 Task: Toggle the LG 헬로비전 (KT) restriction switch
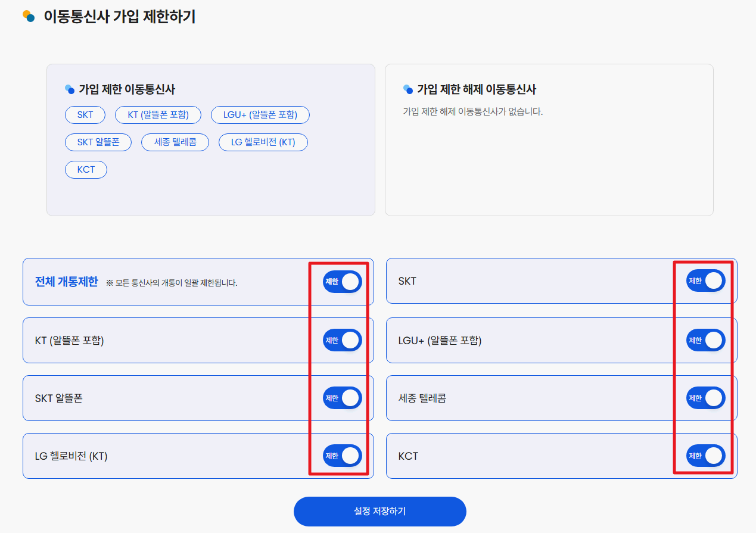[x=342, y=456]
